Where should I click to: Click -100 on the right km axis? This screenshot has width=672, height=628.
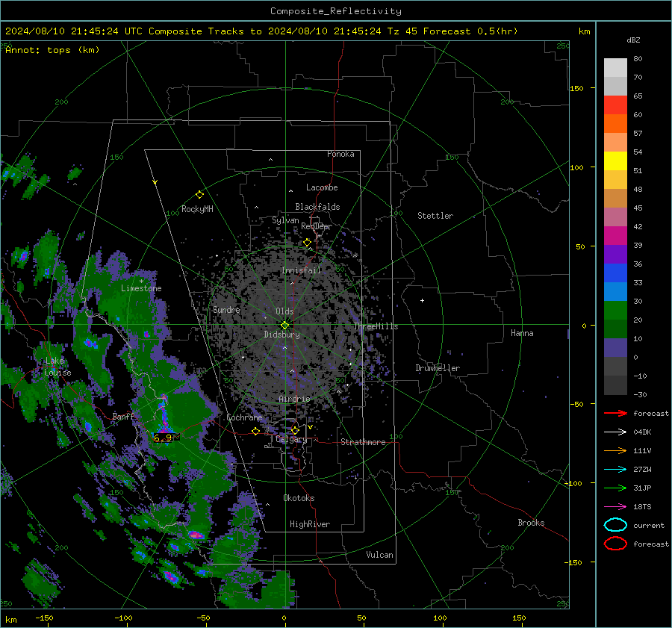pyautogui.click(x=573, y=483)
